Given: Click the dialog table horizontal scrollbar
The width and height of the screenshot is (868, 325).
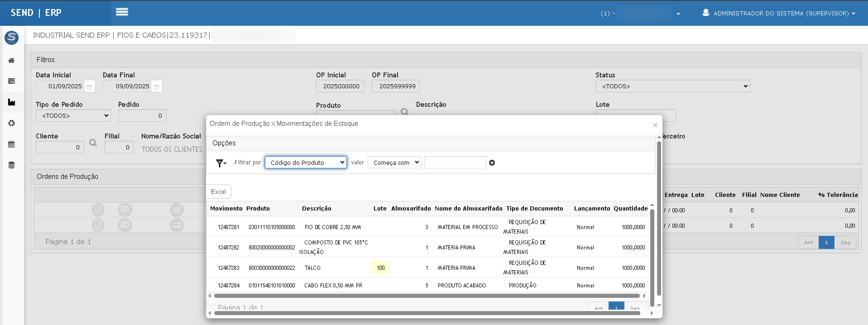Looking at the screenshot, I should point(426,296).
